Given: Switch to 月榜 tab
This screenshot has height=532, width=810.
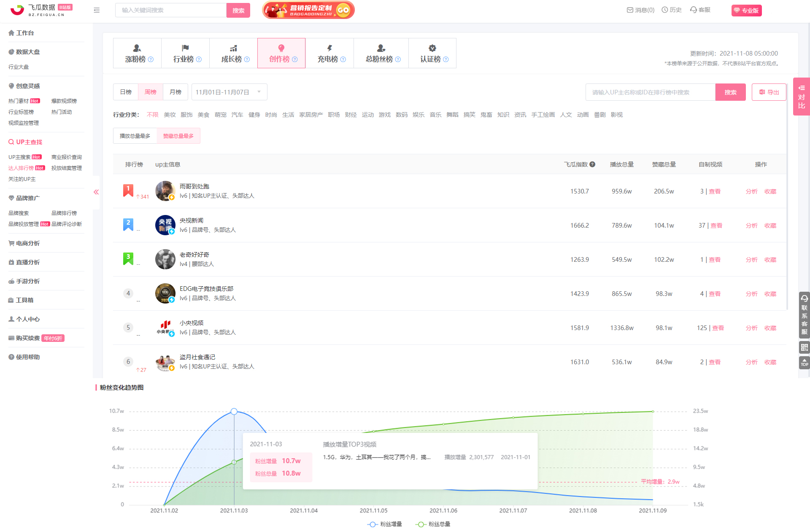Looking at the screenshot, I should (x=175, y=92).
